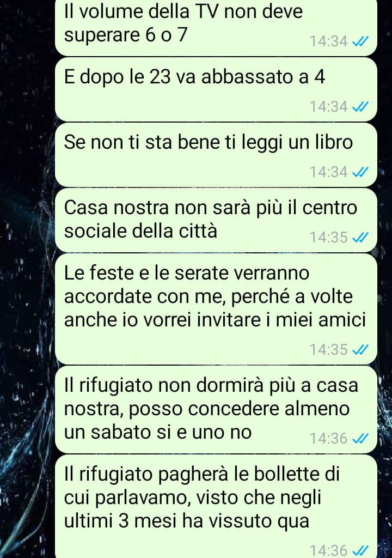Select the 'rifugiato non dormirà' message bubble
This screenshot has width=392, height=558.
216,410
